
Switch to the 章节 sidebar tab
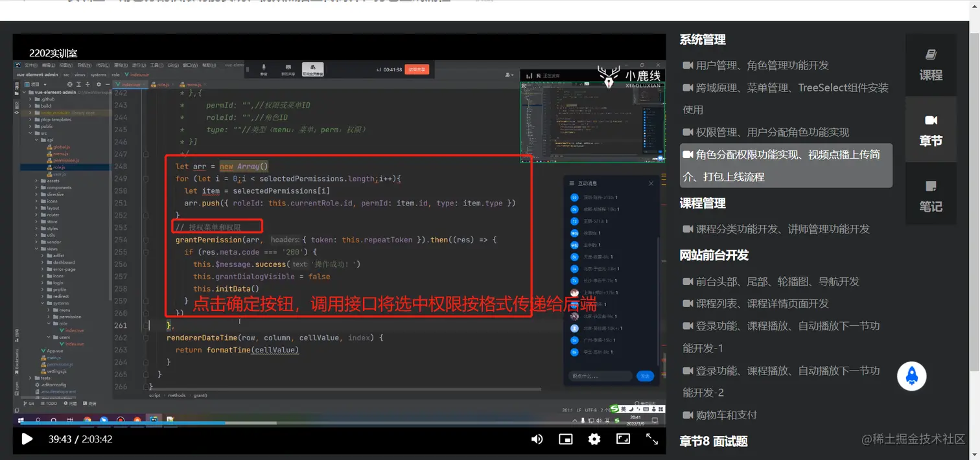coord(931,130)
